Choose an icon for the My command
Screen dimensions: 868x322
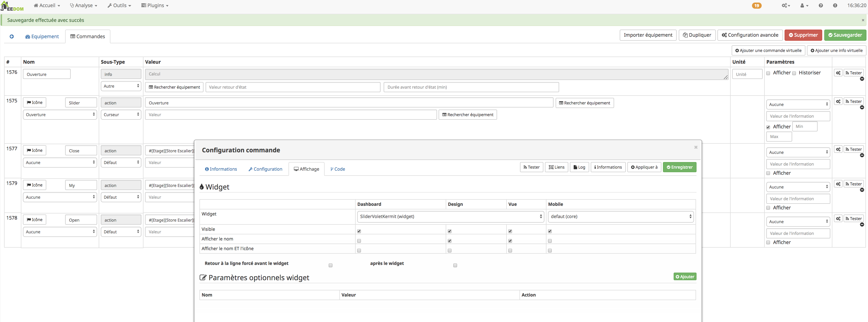(35, 185)
